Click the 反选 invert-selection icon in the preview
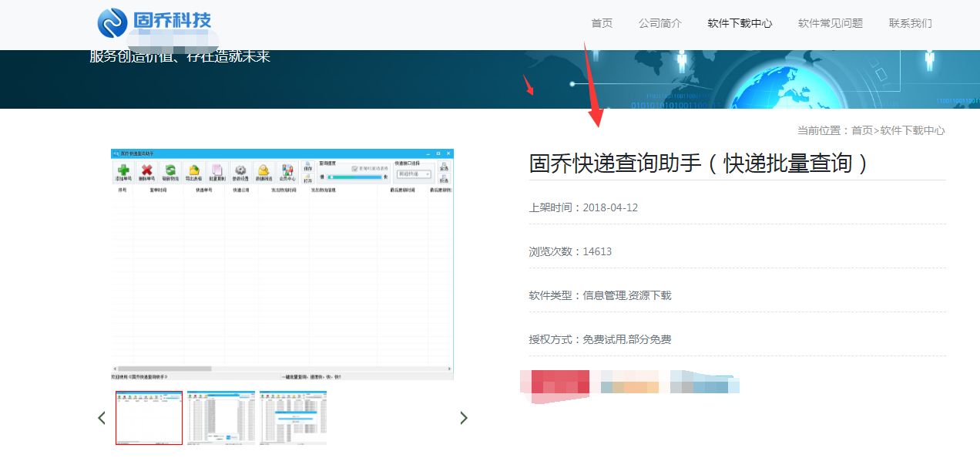Screen dimensions: 980x475 (x=444, y=179)
